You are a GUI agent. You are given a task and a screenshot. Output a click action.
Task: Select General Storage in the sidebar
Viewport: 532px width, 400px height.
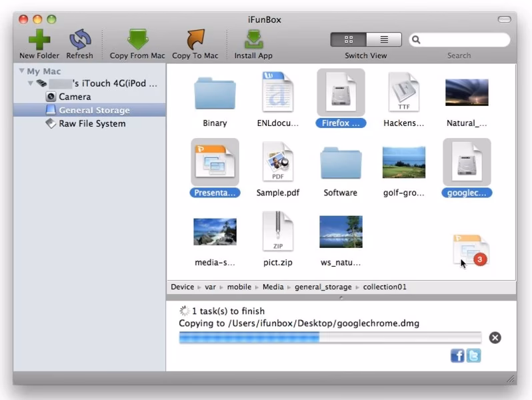(93, 110)
